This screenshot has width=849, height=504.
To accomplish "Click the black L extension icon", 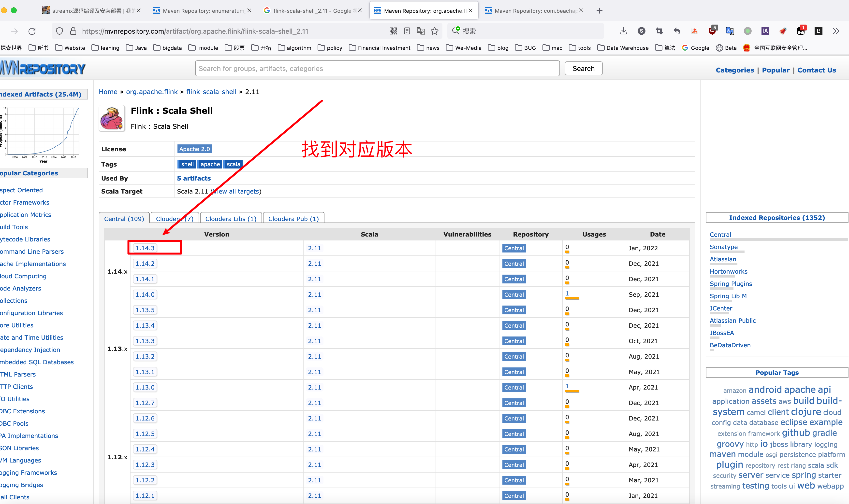I will pos(819,31).
